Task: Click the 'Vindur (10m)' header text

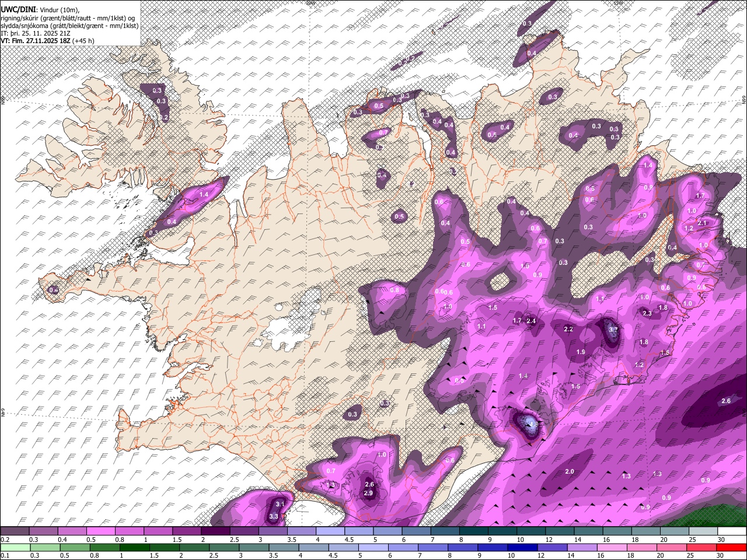Action: [59, 9]
